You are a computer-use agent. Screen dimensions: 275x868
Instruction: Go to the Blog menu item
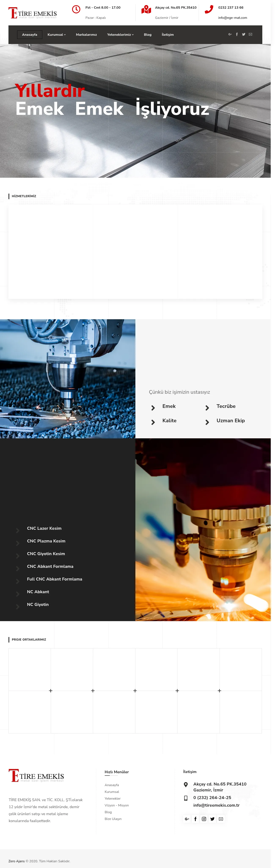point(148,35)
